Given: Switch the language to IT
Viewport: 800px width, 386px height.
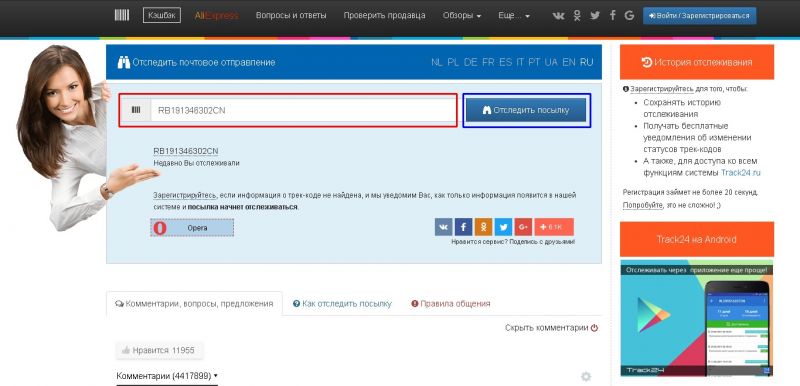Looking at the screenshot, I should [x=520, y=62].
